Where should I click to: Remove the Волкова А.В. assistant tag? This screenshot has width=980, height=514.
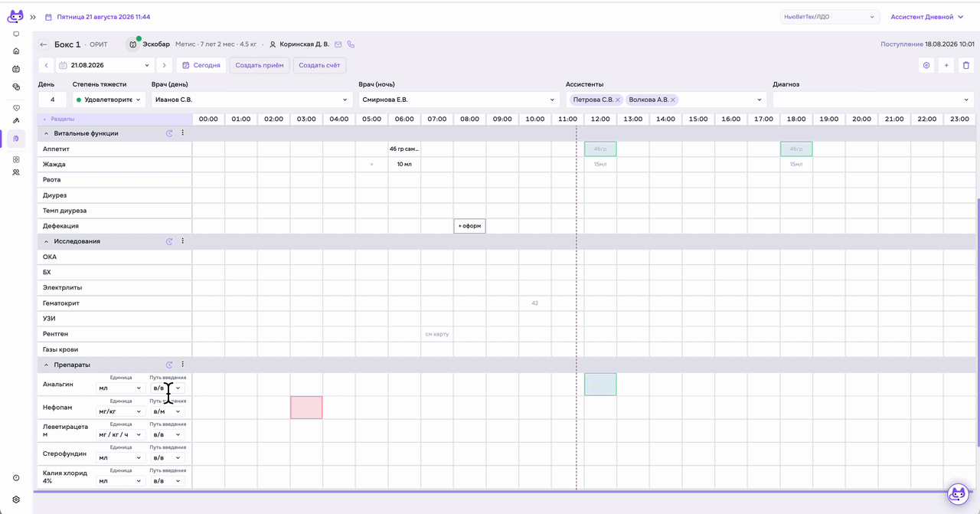point(673,100)
